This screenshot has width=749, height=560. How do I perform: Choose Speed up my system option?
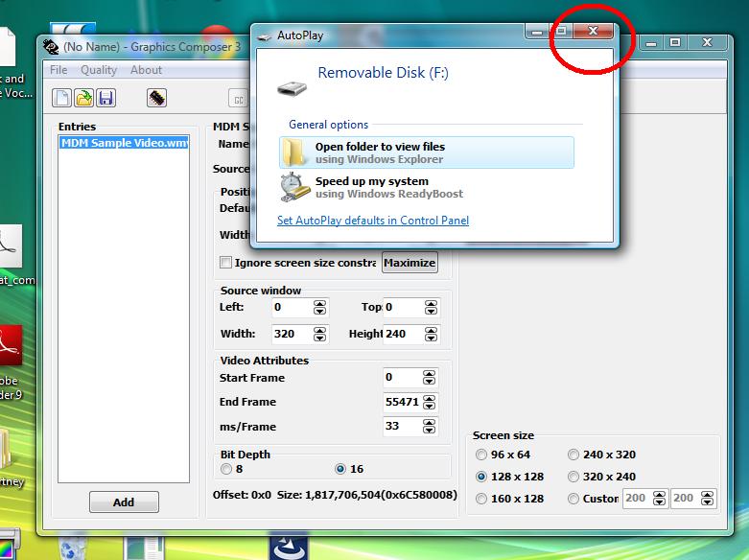coord(427,187)
